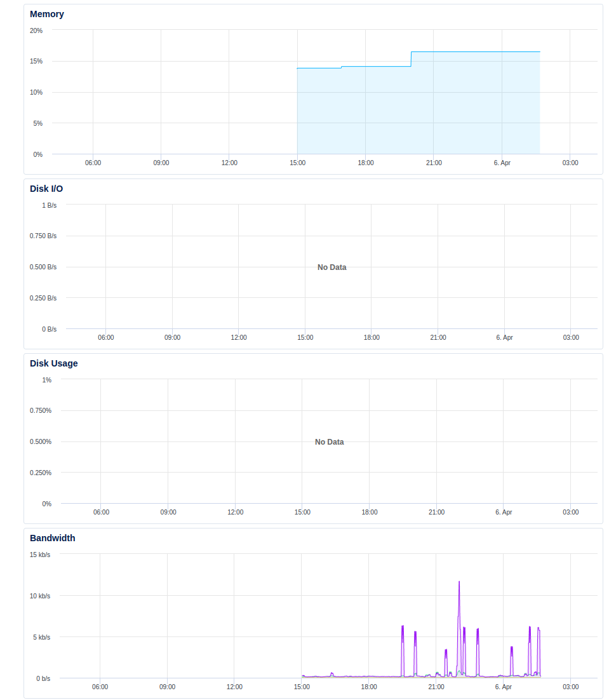Click the 15:00 tick label under Memory chart
Screen dimensions: 609x700
coord(298,163)
